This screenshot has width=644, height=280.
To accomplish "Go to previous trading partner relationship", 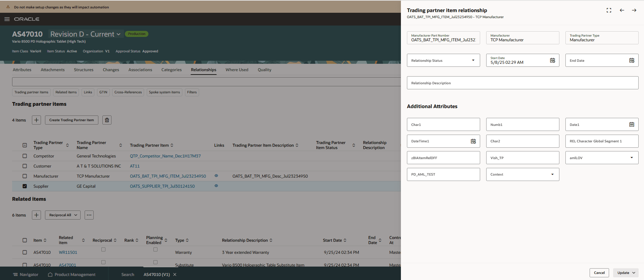I will coord(622,10).
